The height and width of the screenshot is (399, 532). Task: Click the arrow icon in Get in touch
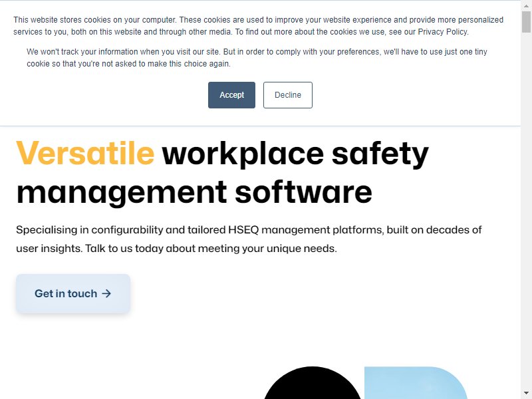[106, 293]
